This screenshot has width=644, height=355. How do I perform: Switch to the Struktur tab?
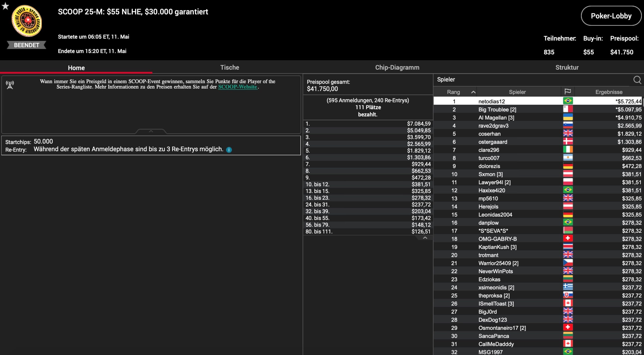point(567,67)
